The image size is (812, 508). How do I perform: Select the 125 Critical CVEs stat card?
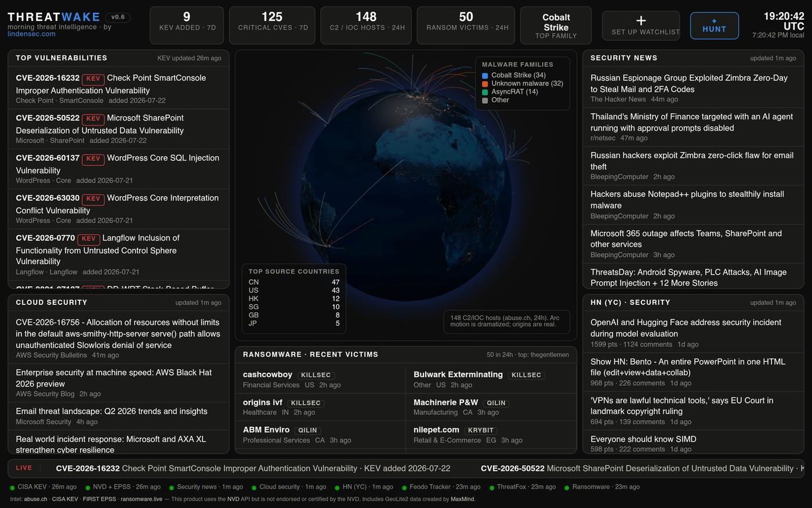click(x=272, y=26)
